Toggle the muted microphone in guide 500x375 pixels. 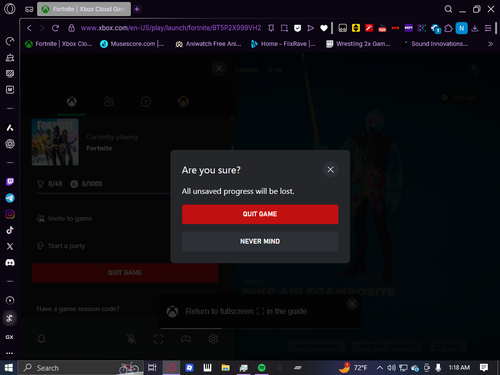click(131, 339)
